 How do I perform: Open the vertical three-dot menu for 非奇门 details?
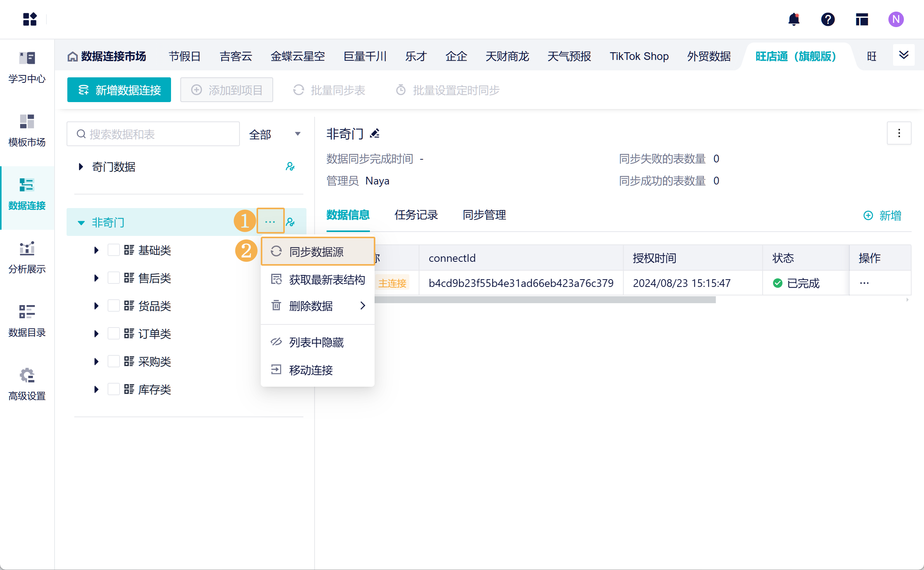click(x=899, y=133)
